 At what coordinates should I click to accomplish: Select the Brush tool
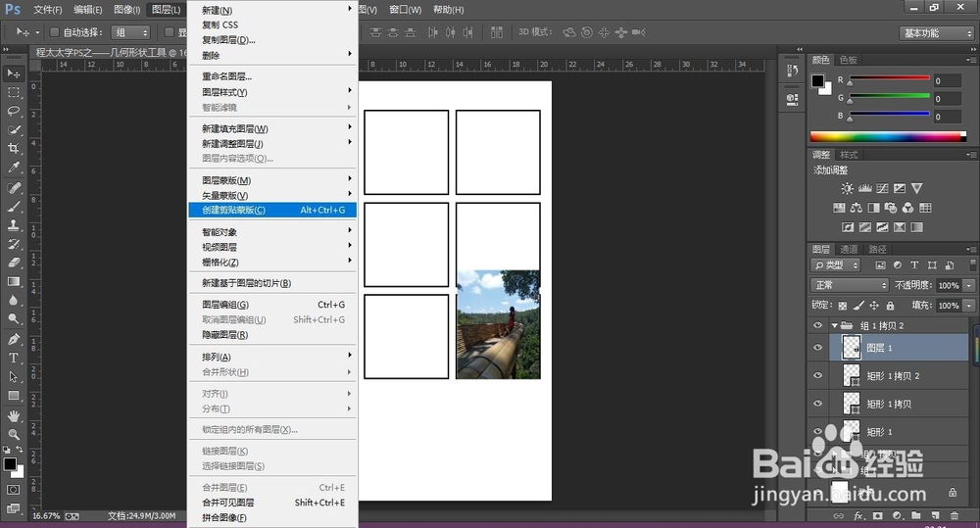[13, 207]
